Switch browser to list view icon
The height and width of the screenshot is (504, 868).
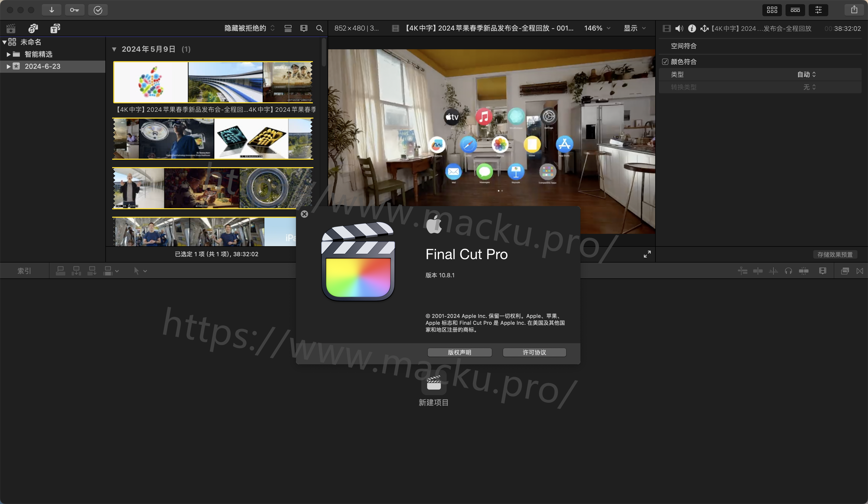[288, 28]
